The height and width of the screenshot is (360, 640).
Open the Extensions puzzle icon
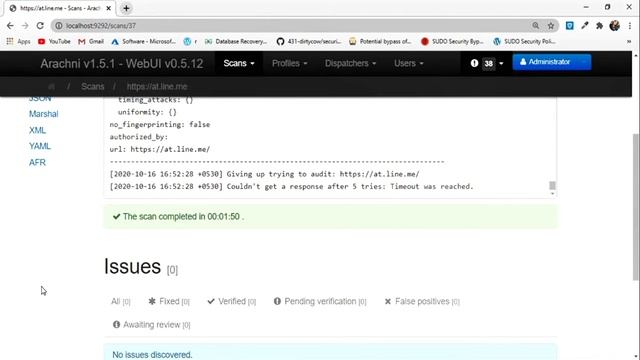(x=599, y=26)
